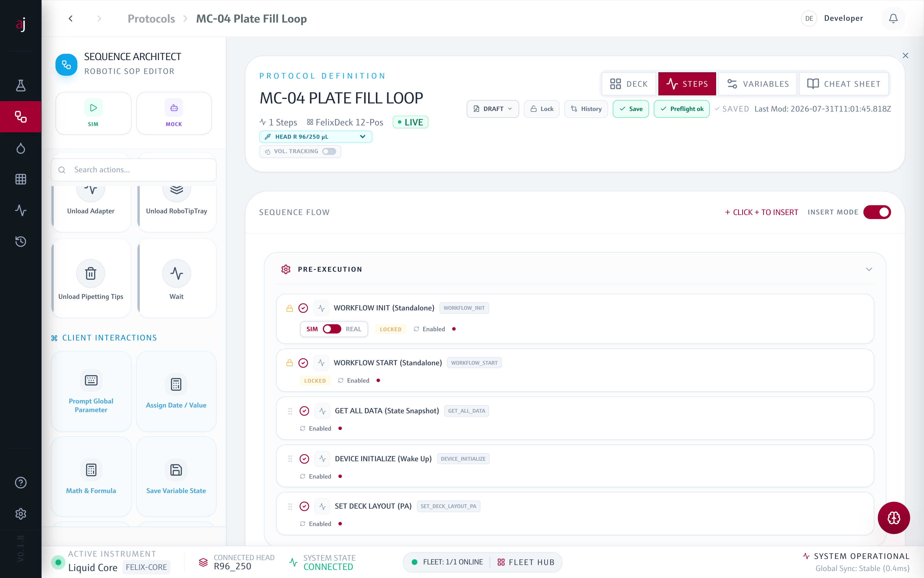Viewport: 924px width, 578px height.
Task: Open the DRAFT status dropdown
Action: click(493, 109)
